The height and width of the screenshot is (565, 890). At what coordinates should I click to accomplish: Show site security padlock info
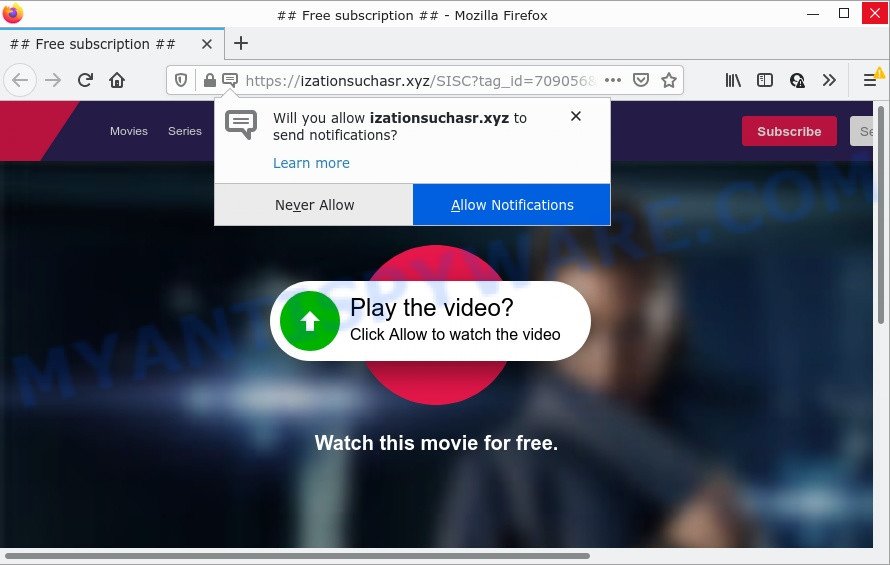209,80
